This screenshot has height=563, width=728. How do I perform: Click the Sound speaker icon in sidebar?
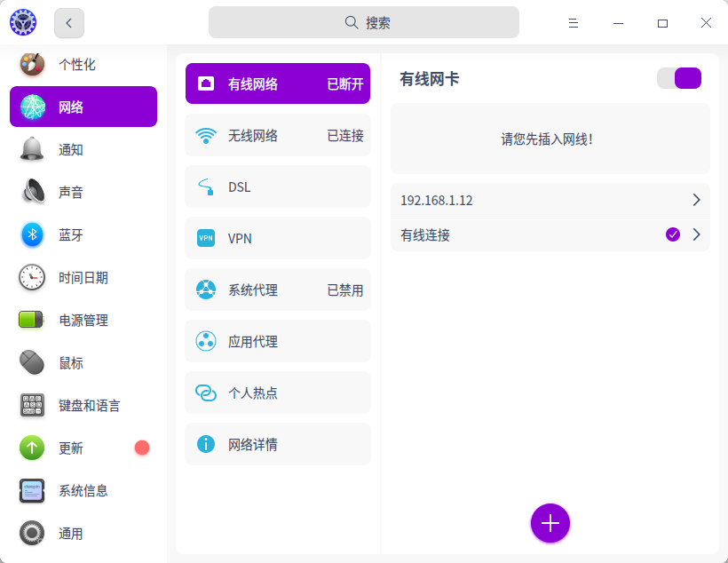pyautogui.click(x=32, y=192)
